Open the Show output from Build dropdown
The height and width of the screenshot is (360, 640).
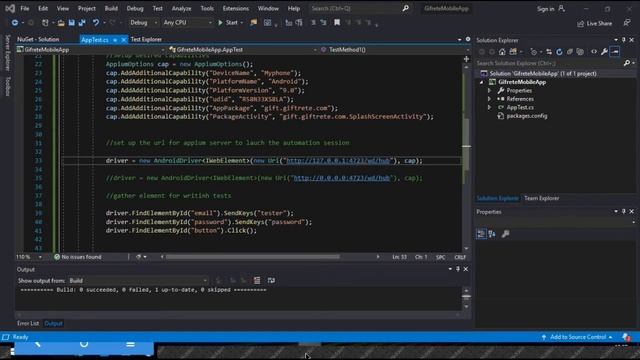point(138,280)
